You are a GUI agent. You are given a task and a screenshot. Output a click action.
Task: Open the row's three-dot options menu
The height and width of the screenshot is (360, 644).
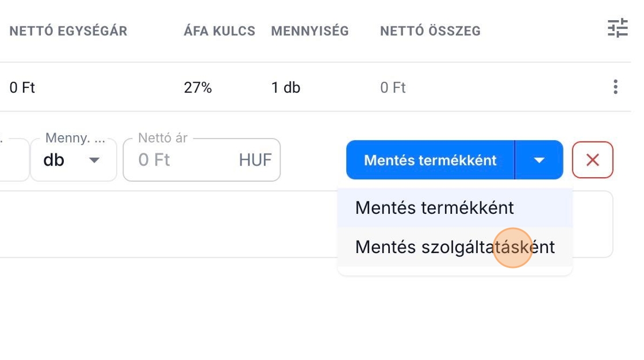coord(615,87)
